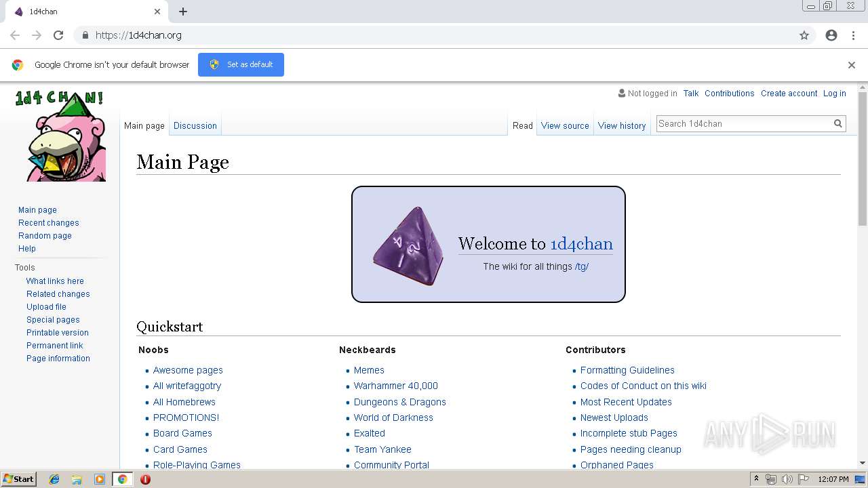
Task: Click the taskbar clock 12:07 PM
Action: click(833, 479)
